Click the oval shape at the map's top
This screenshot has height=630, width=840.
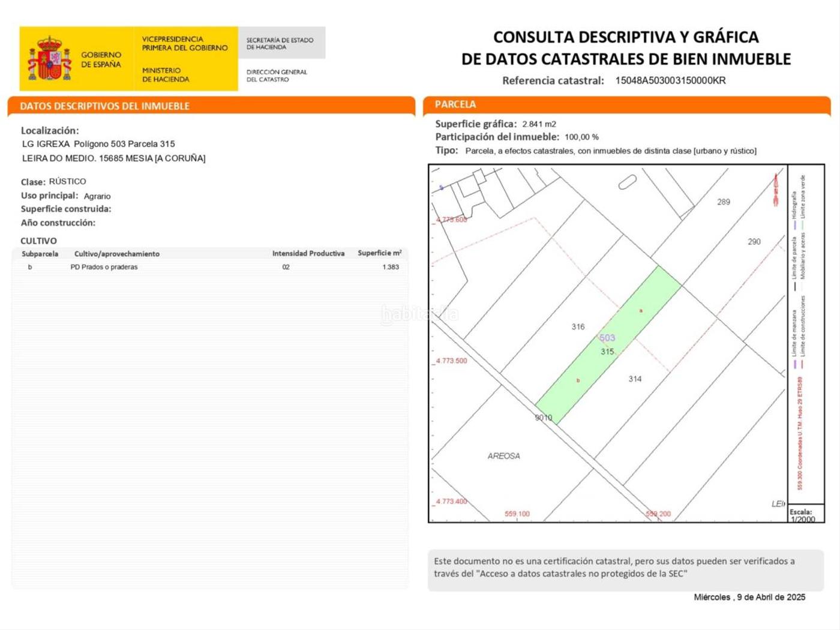click(627, 182)
